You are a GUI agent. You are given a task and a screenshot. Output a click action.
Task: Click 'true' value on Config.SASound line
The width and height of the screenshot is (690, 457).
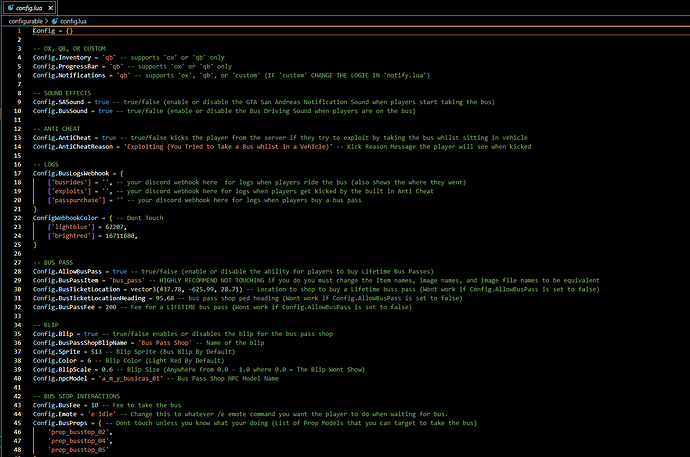(102, 102)
